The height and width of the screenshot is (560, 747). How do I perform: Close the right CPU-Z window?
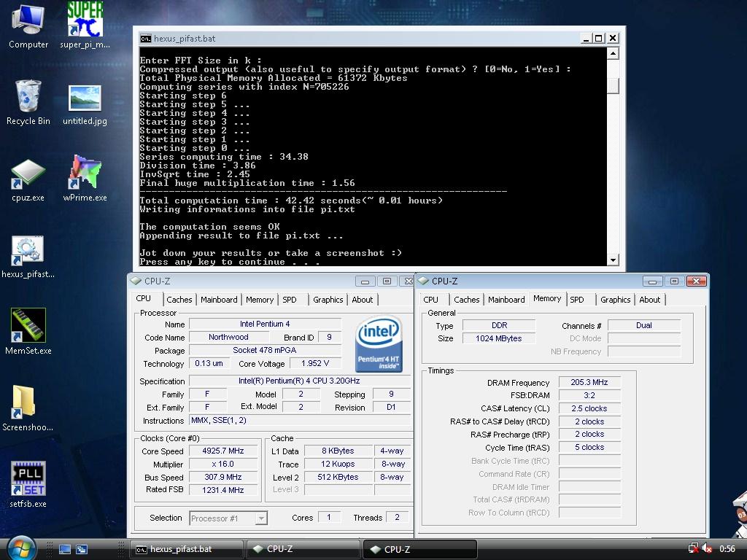pos(695,281)
